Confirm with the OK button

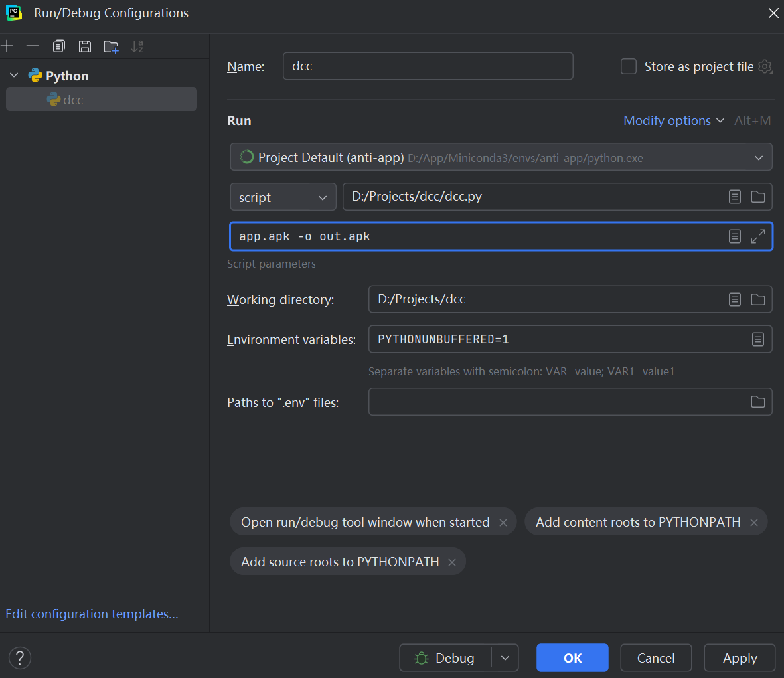pyautogui.click(x=572, y=658)
